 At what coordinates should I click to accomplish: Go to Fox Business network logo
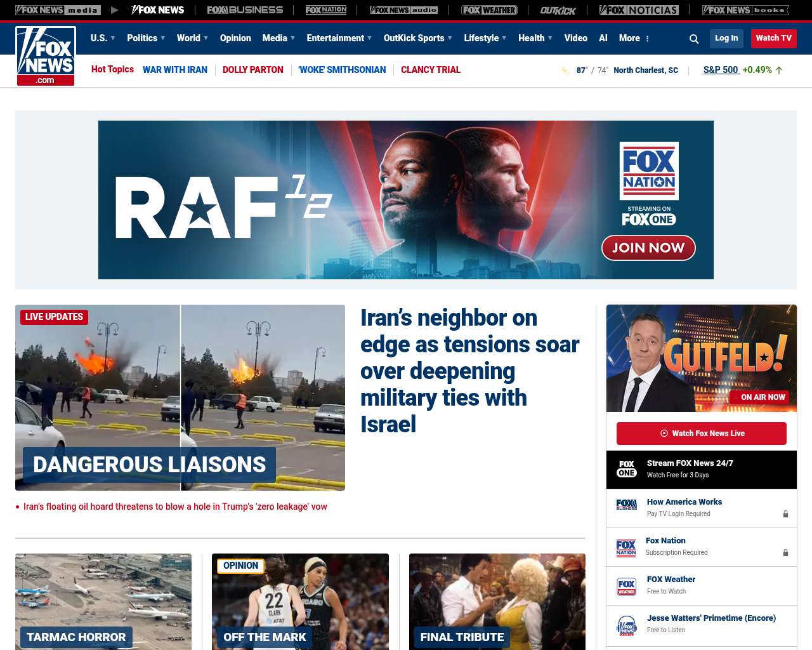tap(245, 10)
